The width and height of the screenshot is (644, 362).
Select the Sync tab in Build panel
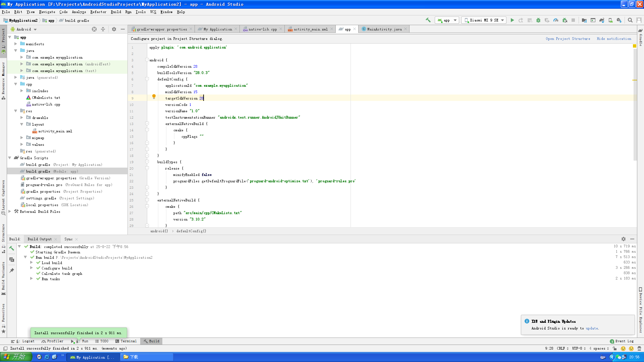[x=68, y=239]
